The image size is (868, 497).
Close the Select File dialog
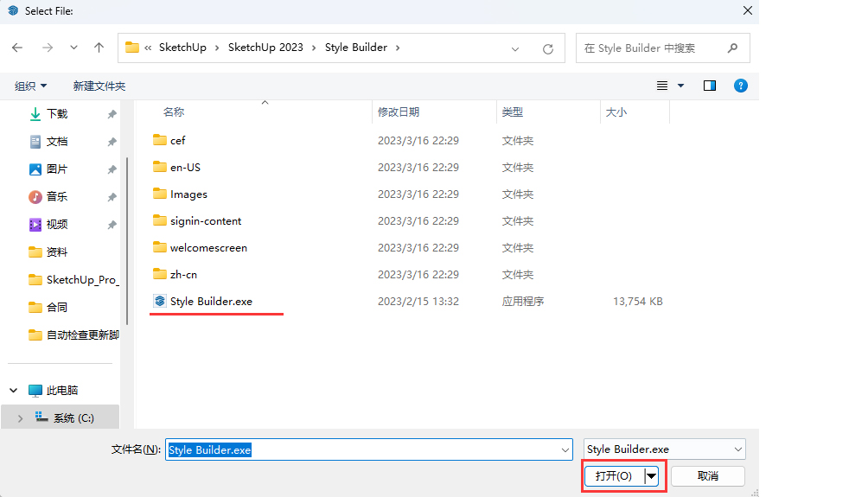pyautogui.click(x=747, y=10)
